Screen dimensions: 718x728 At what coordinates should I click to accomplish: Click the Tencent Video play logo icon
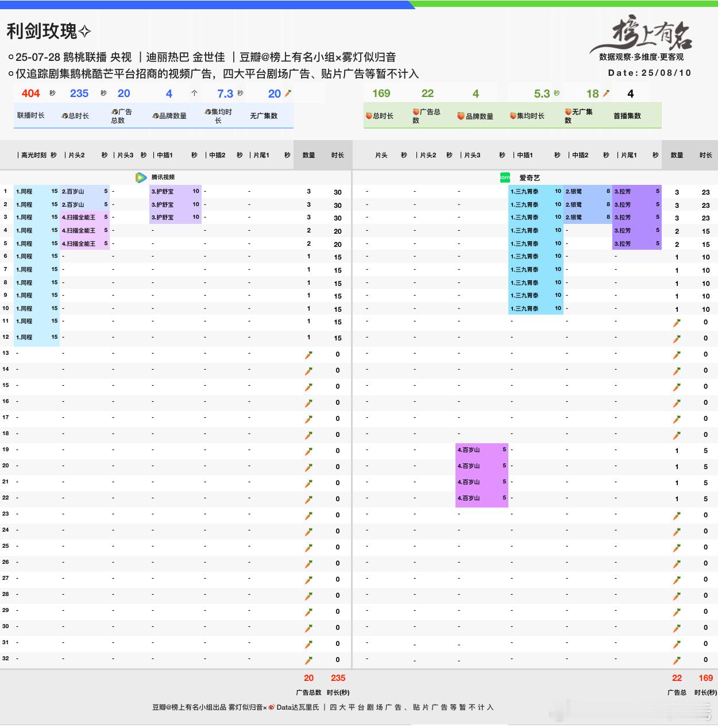coord(141,177)
